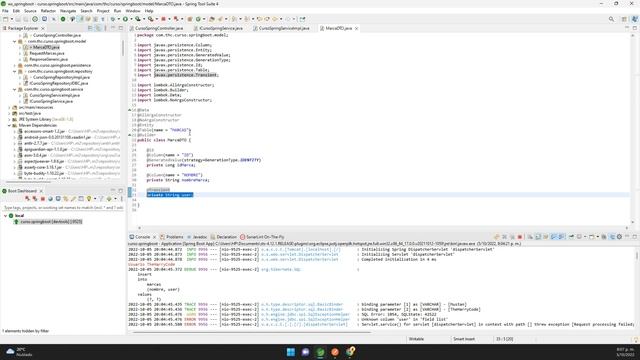Click the red stop icon in Boot Dashboard toolbar
640x360 pixels.
pos(42,199)
